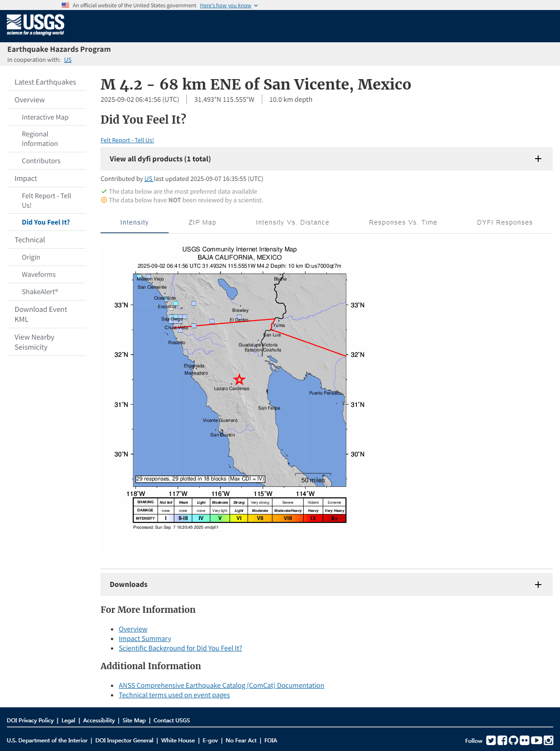
Task: Click the '10.0 km depth' text
Action: pos(291,100)
